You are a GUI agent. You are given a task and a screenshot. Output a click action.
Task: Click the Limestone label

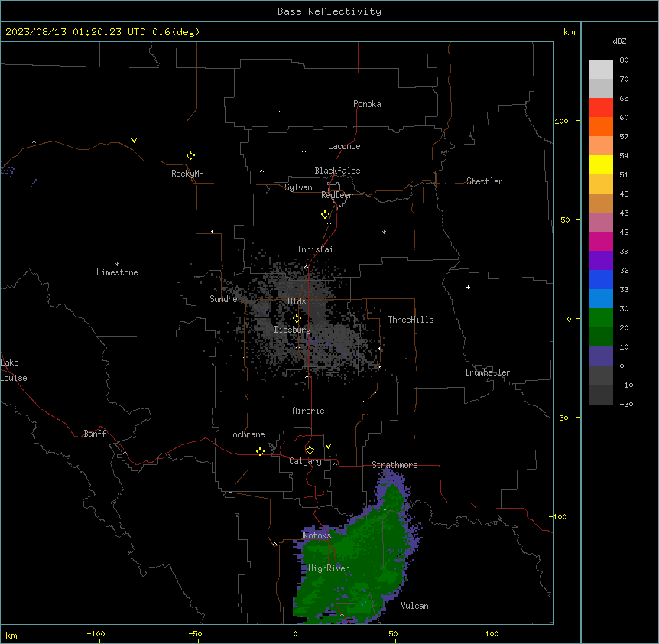(117, 272)
